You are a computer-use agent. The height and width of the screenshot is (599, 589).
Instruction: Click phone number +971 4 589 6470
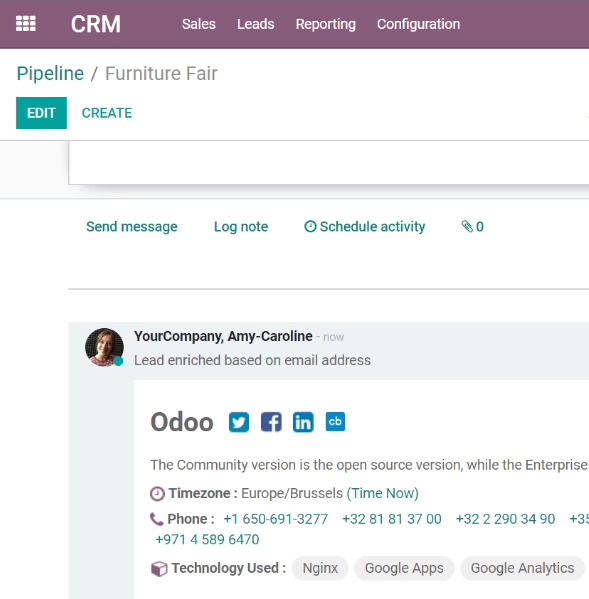pyautogui.click(x=207, y=539)
